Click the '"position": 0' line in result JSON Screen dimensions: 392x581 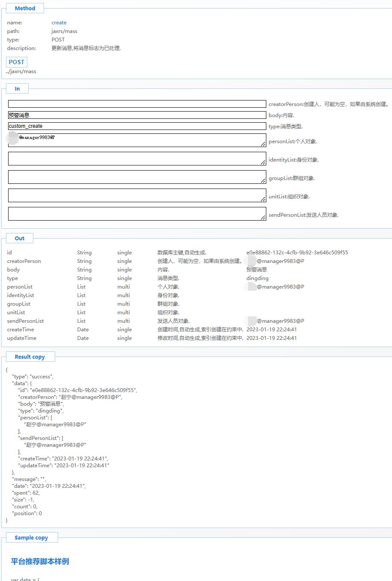pos(27,513)
